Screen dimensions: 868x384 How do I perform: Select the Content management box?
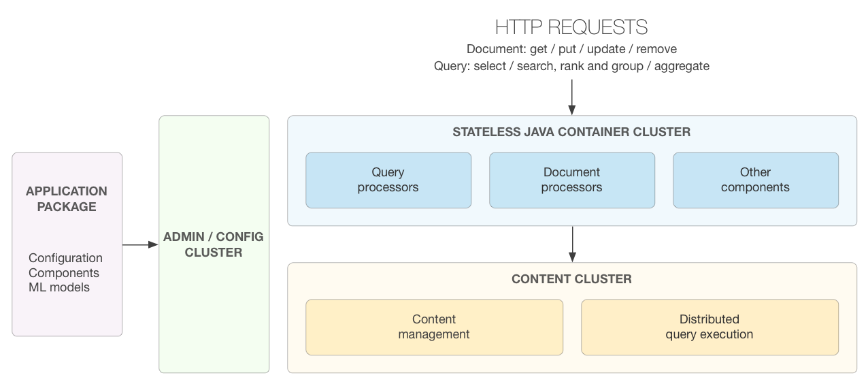(434, 327)
